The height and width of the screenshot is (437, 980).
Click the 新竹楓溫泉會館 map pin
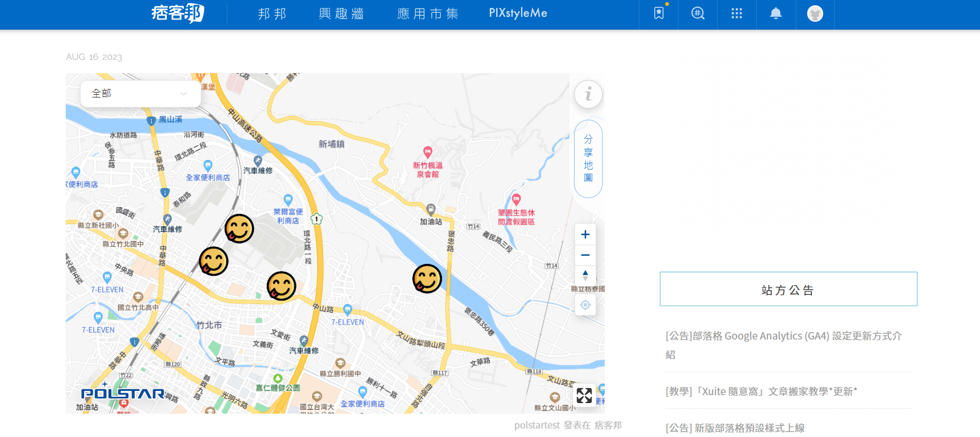click(x=428, y=153)
